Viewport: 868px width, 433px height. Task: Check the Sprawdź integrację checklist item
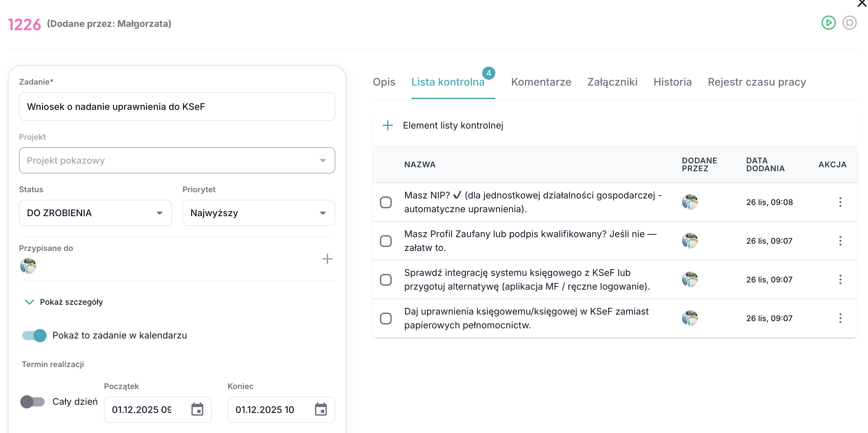pyautogui.click(x=385, y=279)
